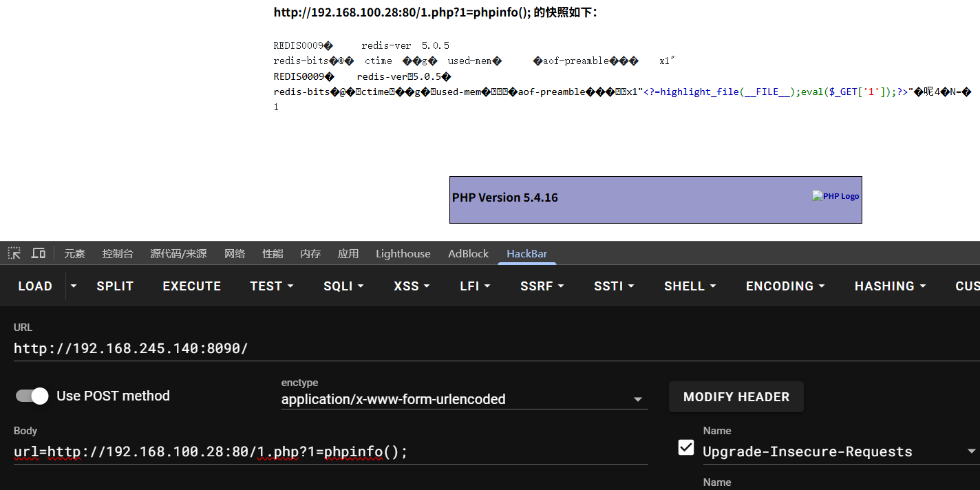Screen dimensions: 980x490
Task: Open the SQLI menu
Action: click(343, 286)
